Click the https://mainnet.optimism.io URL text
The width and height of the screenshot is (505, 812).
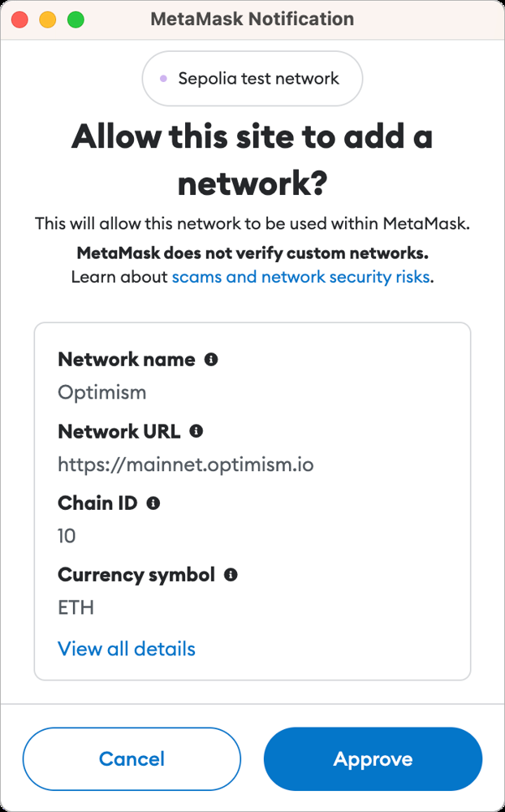[185, 464]
